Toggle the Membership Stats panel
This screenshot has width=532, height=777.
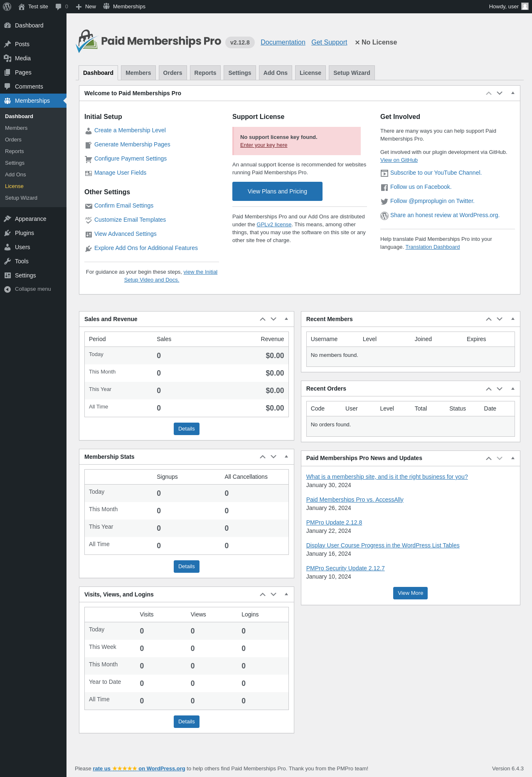[x=286, y=457]
